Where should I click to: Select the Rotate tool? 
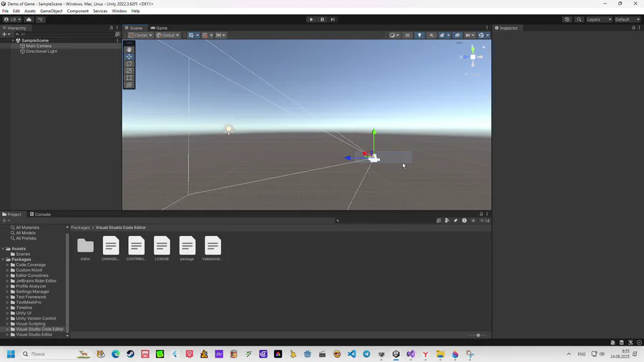click(x=129, y=64)
